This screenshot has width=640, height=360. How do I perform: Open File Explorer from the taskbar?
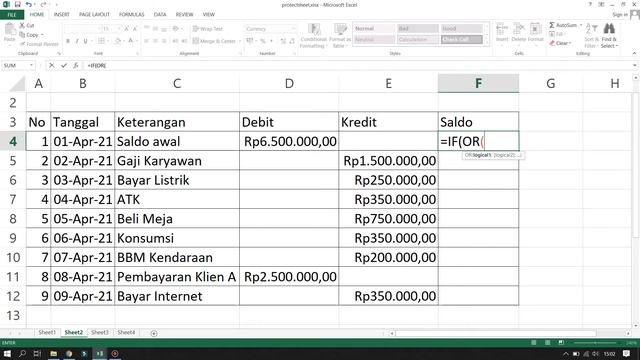(x=53, y=353)
